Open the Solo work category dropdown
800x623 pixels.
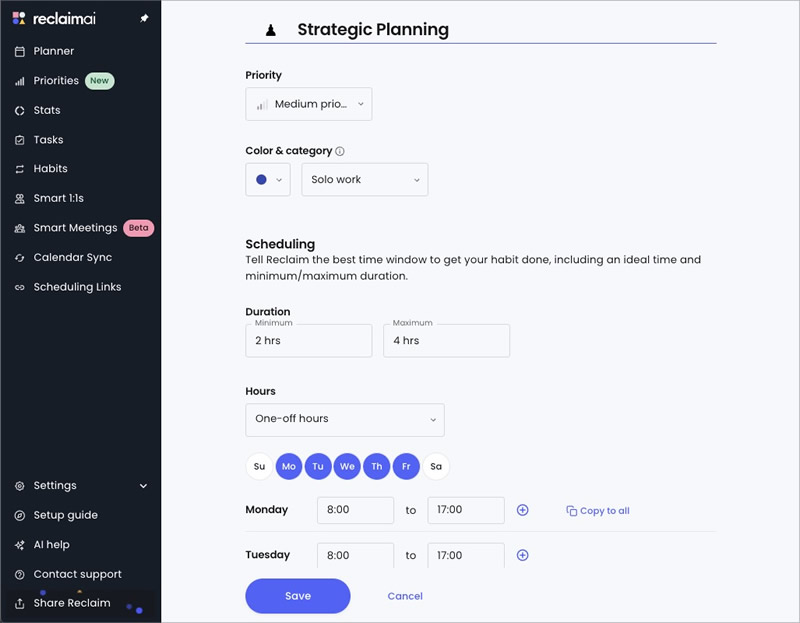pyautogui.click(x=365, y=180)
